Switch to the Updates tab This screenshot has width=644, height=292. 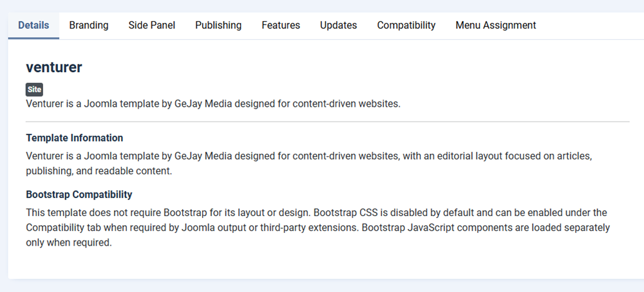coord(339,26)
